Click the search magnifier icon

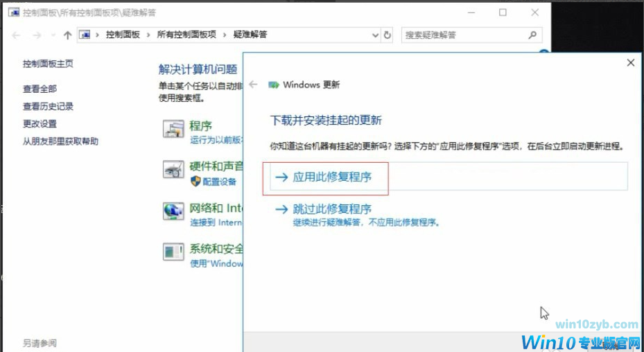532,35
